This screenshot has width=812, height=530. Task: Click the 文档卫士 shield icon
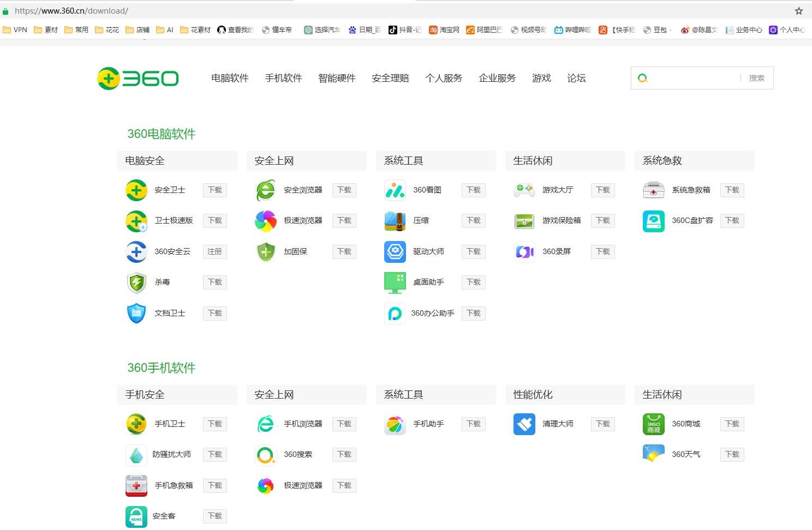[136, 313]
